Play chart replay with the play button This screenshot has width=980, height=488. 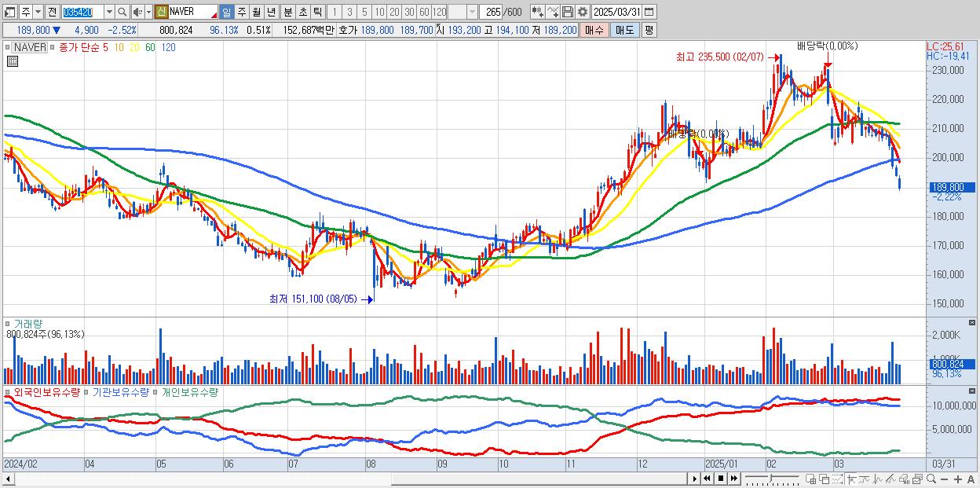[694, 479]
